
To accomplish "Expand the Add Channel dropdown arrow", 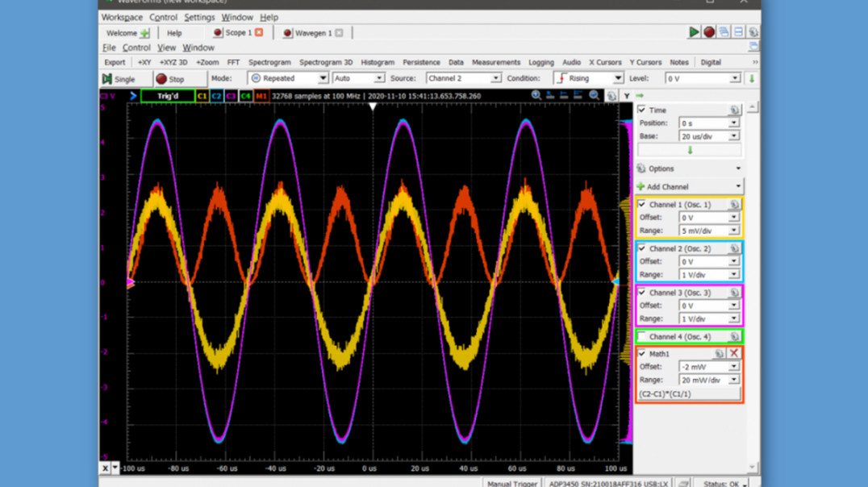I will tap(738, 186).
